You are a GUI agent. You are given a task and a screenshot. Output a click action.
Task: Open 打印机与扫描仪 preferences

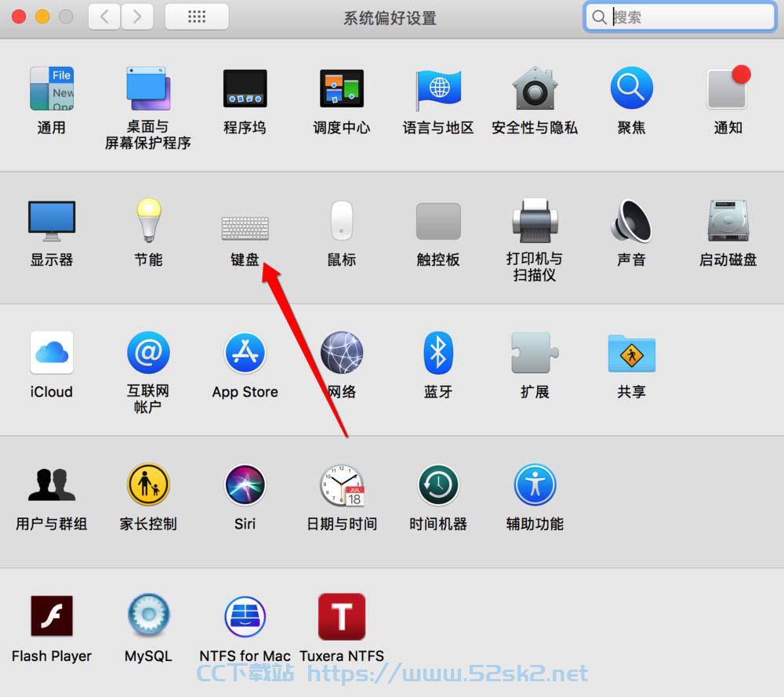(535, 220)
